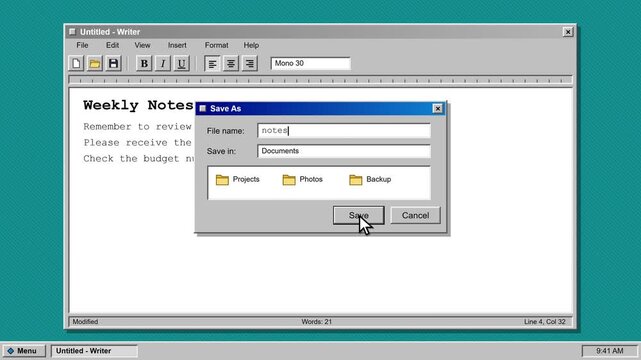The height and width of the screenshot is (360, 641).
Task: Select the Backup folder
Action: [370, 179]
